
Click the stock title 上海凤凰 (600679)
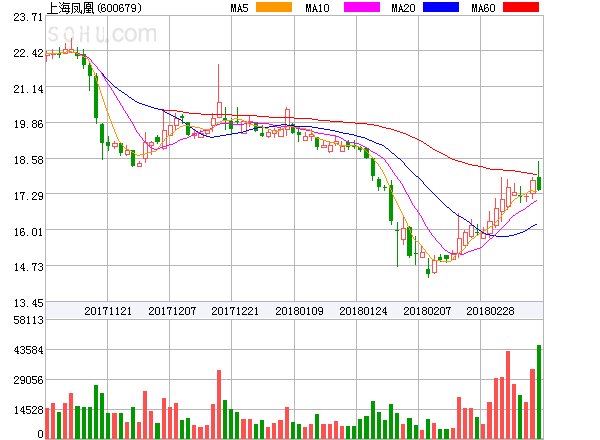pyautogui.click(x=94, y=8)
